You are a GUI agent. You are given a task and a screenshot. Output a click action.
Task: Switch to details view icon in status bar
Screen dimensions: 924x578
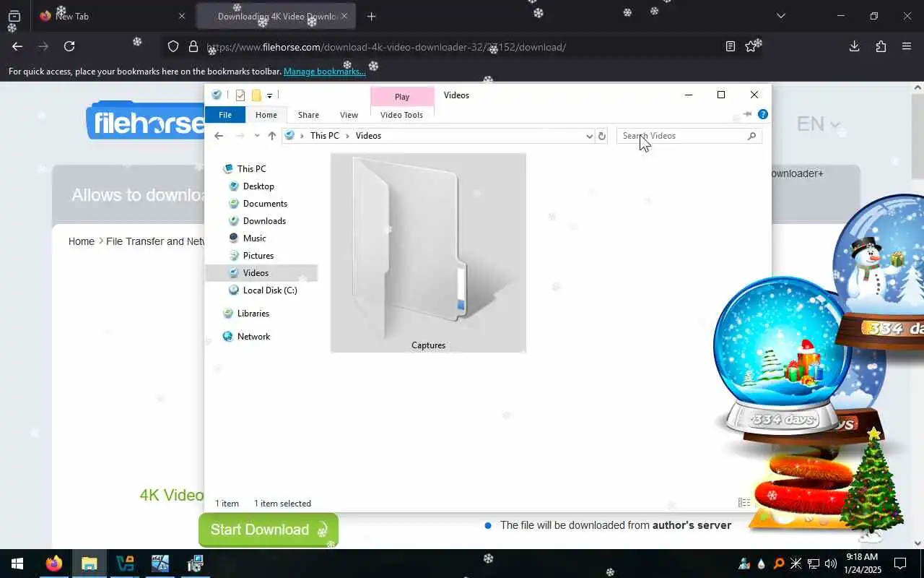(x=744, y=503)
